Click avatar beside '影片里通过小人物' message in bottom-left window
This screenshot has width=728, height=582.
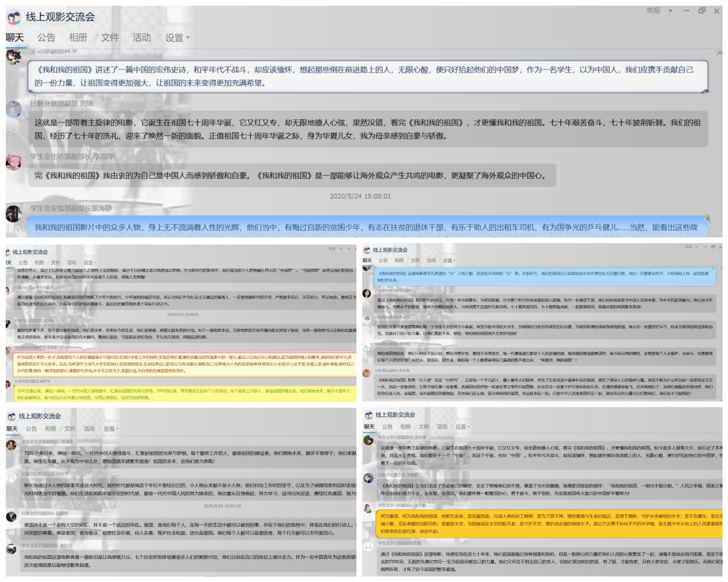coord(12,478)
